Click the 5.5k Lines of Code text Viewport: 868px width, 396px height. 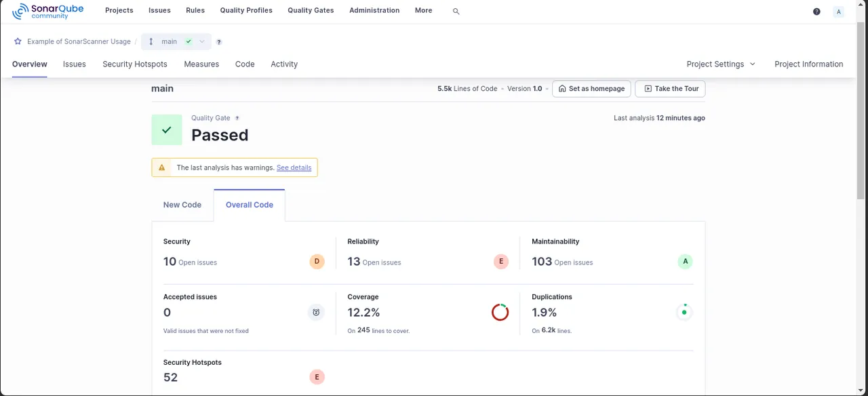[467, 89]
